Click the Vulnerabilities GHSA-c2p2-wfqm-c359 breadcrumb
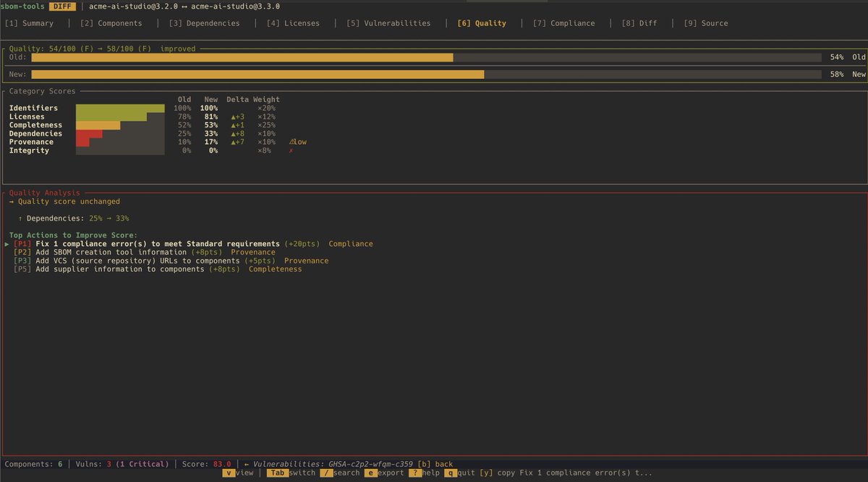Screen dimensions: 868x482 (328, 464)
